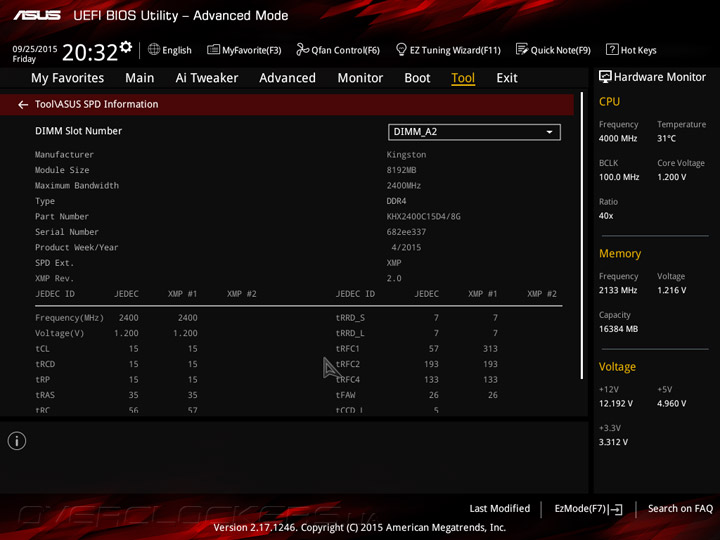The width and height of the screenshot is (720, 540).
Task: Click the 31°C CPU temperature
Action: [666, 138]
